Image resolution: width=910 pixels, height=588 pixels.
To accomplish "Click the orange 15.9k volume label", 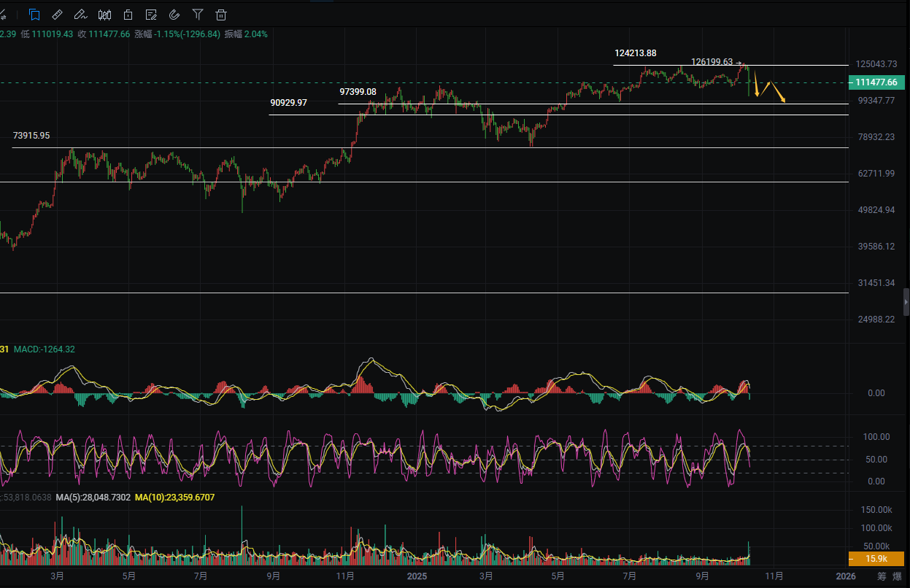I will tap(876, 559).
